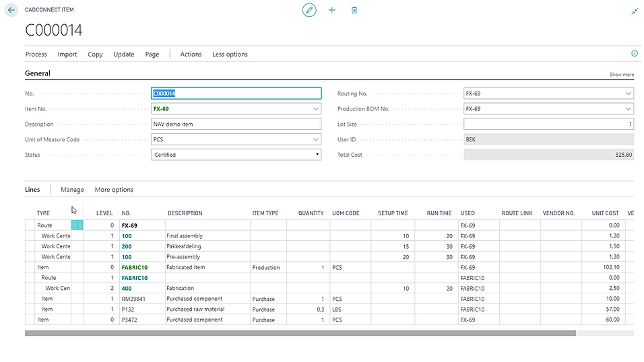Expand the Production BOM No. dropdown
This screenshot has width=644, height=362.
(629, 109)
